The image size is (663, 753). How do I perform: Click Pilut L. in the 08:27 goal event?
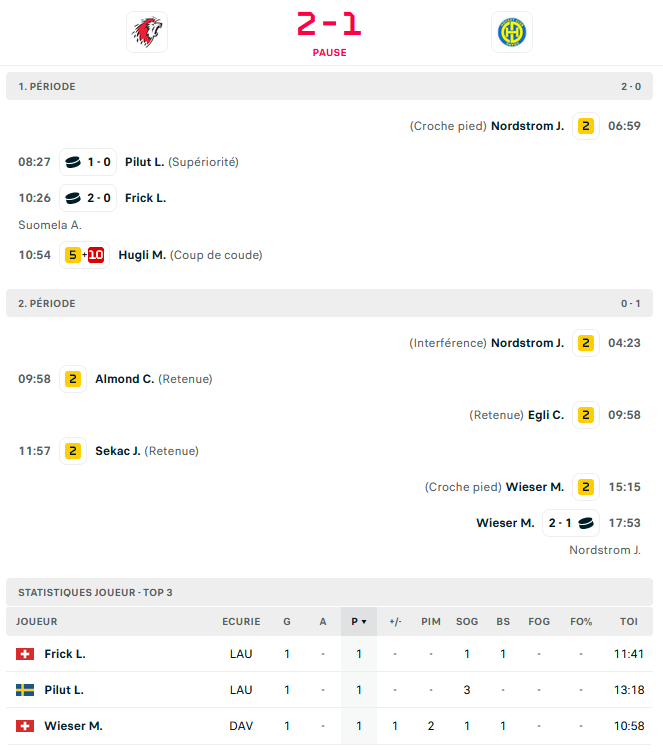coord(144,162)
